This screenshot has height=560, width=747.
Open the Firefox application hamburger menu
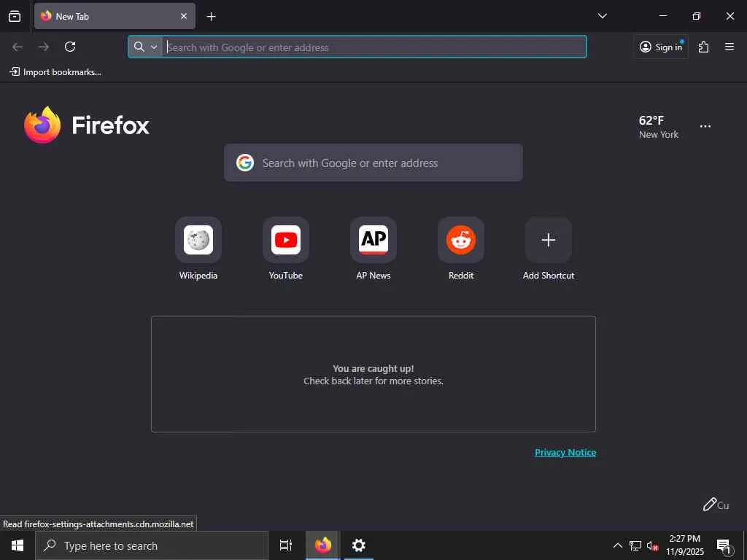coord(729,47)
